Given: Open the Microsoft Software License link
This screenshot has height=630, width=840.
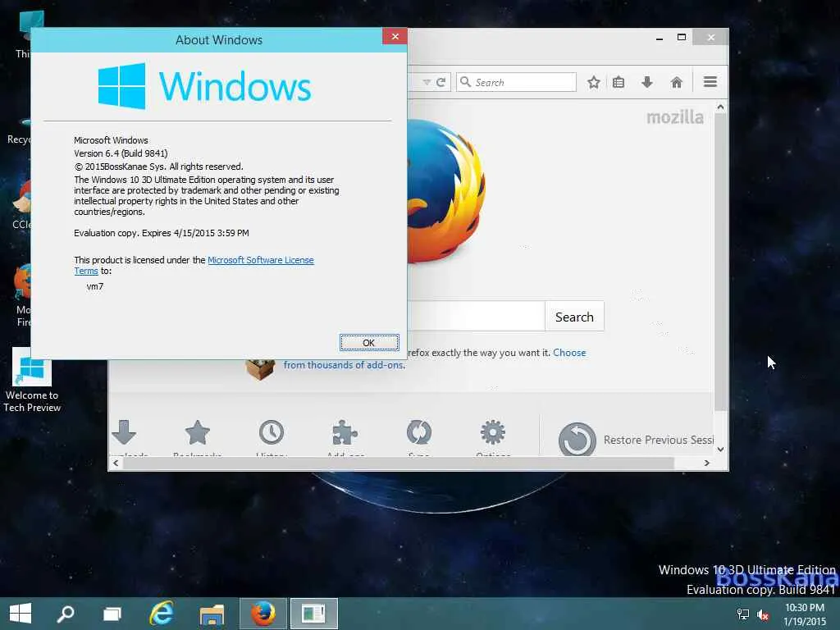Looking at the screenshot, I should tap(260, 260).
